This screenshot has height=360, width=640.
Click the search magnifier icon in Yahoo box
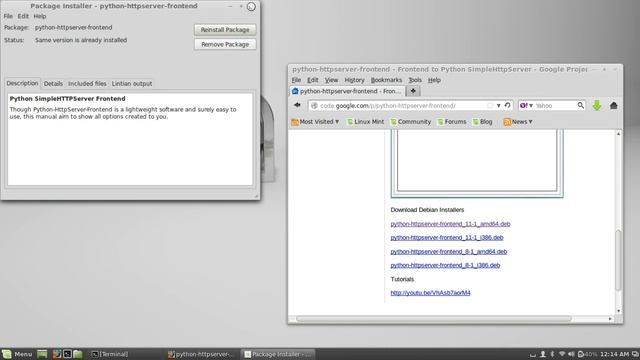(x=580, y=105)
